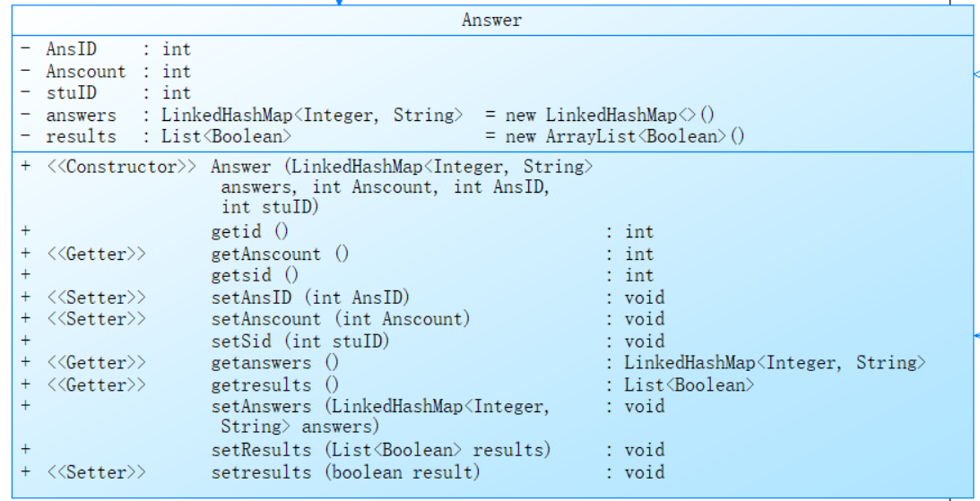Select the getAnscount () operation
This screenshot has width=980, height=501.
click(280, 254)
